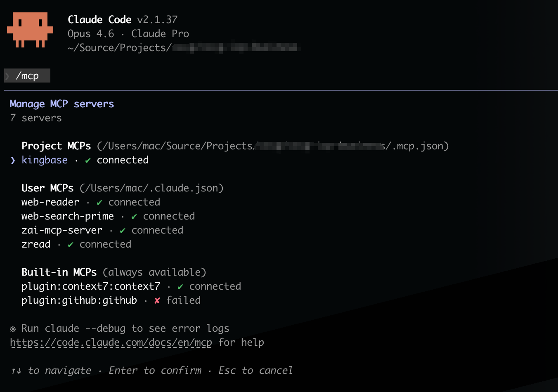Select the kingbase project server

point(45,160)
